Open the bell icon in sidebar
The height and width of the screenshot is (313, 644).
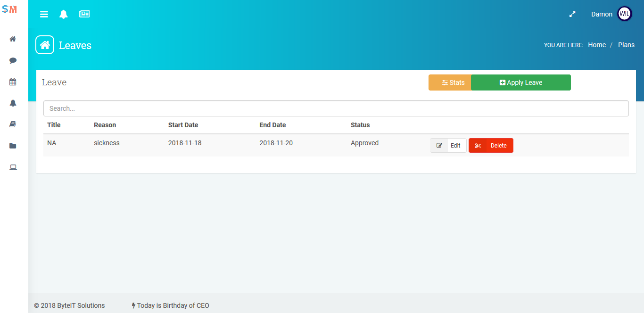pyautogui.click(x=13, y=103)
